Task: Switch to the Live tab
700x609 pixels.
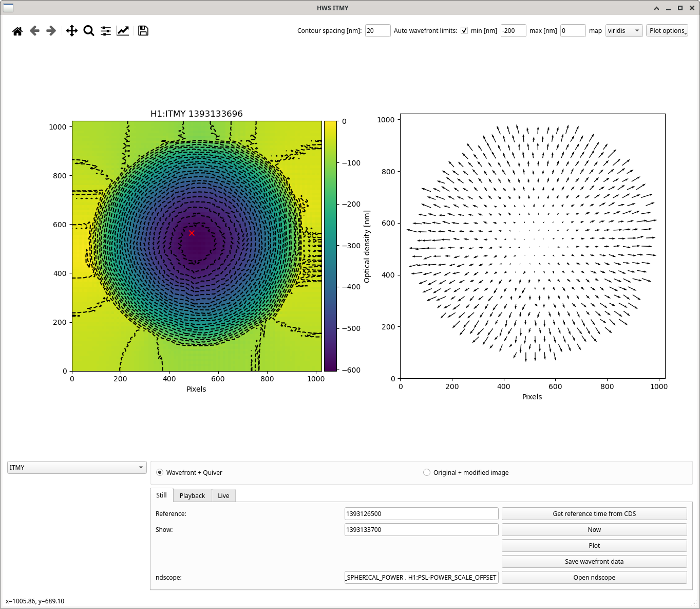Action: click(223, 495)
